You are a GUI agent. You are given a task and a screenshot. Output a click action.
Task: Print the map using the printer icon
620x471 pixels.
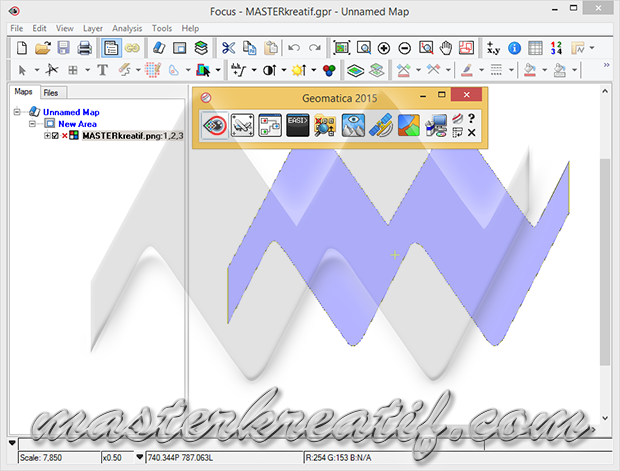(x=84, y=48)
